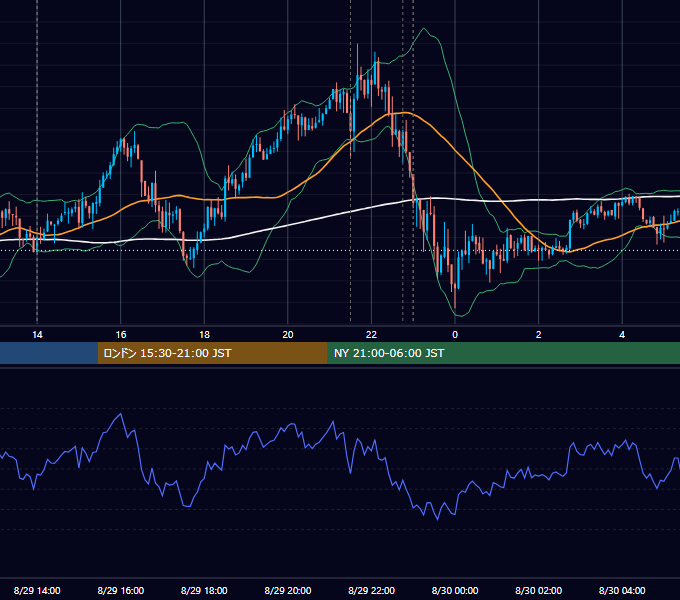Click the ロンドン 15:30-21:00 JST session bar

pos(212,353)
